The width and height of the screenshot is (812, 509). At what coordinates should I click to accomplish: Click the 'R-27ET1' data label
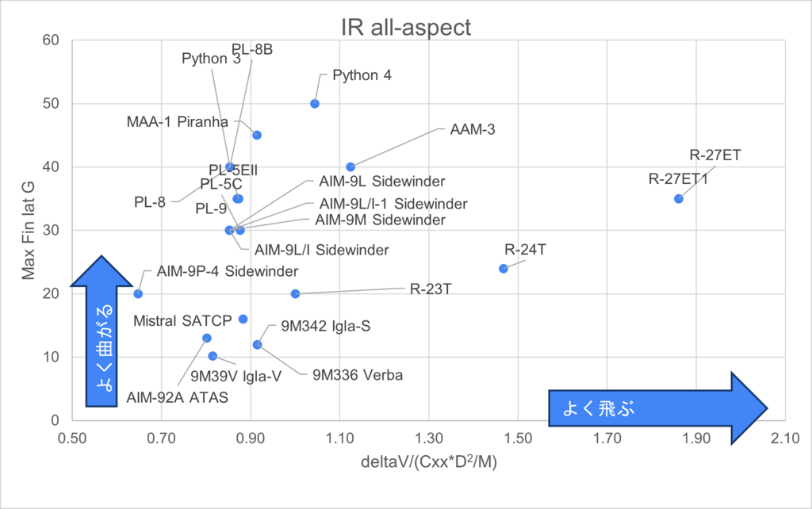tap(678, 179)
